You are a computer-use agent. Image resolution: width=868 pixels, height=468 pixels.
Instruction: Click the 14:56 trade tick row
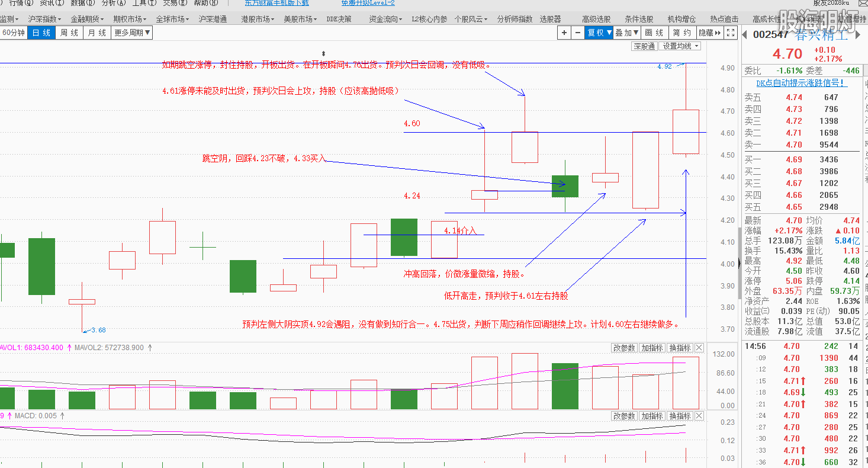(801, 346)
